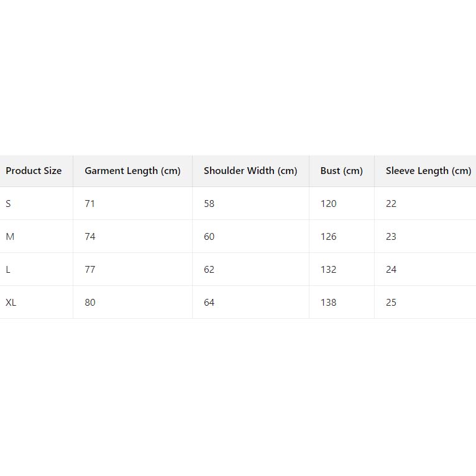
Task: Click sleeve length value 25
Action: click(x=391, y=303)
